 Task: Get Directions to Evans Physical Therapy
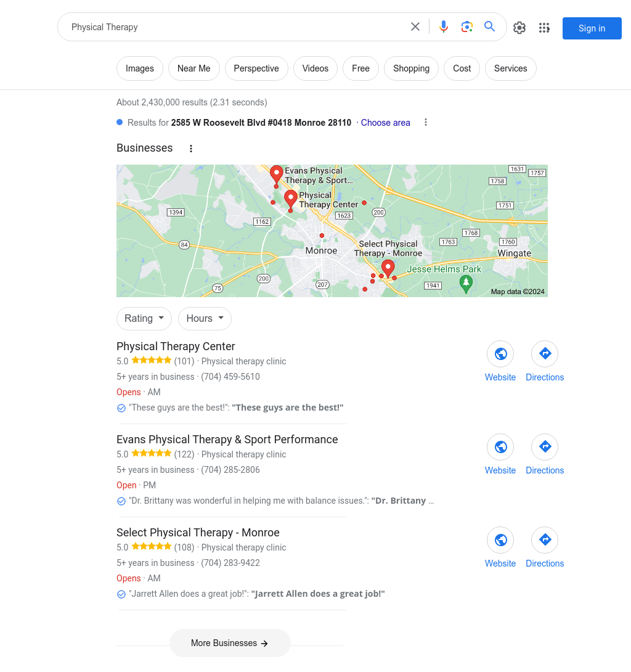pos(545,447)
